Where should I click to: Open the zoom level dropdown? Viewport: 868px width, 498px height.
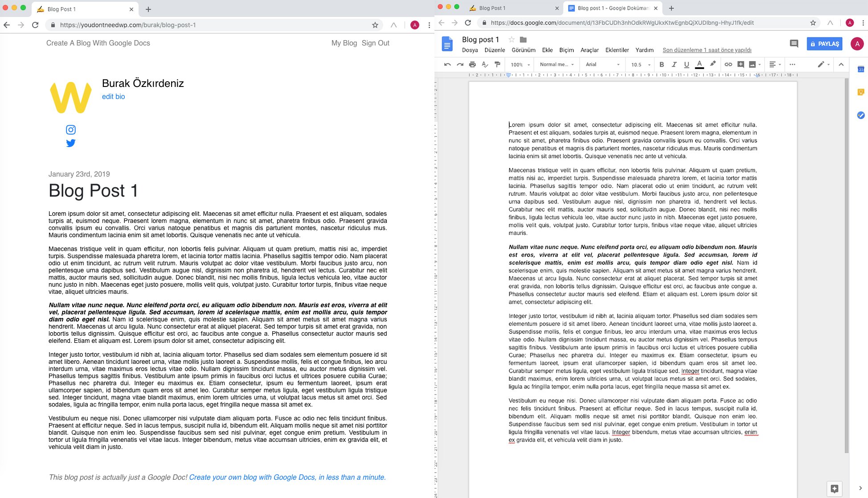(x=519, y=64)
